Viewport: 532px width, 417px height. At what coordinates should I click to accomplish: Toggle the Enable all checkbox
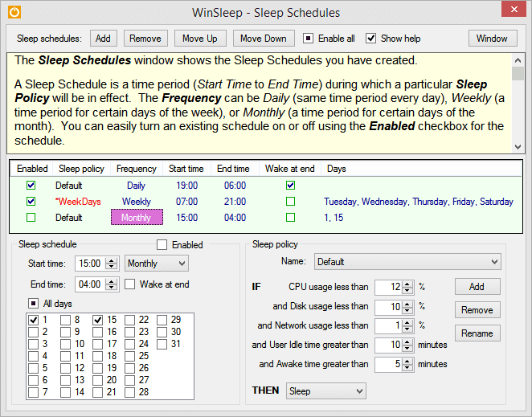coord(308,39)
